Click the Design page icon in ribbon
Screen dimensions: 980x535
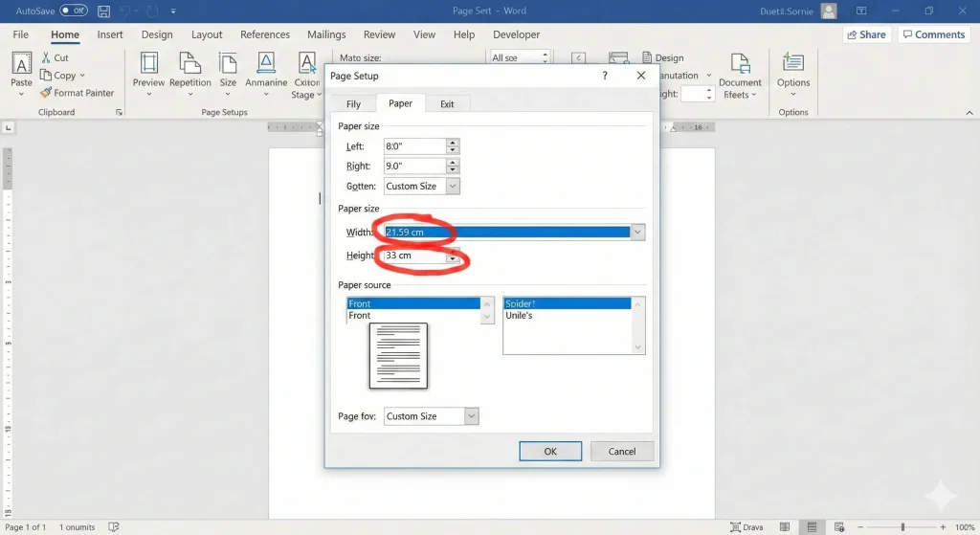[x=647, y=57]
